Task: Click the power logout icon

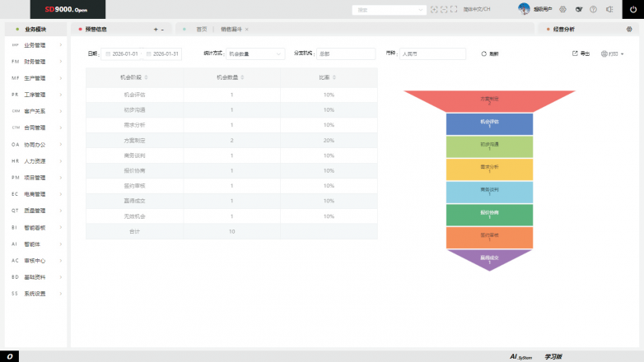Action: [x=633, y=9]
